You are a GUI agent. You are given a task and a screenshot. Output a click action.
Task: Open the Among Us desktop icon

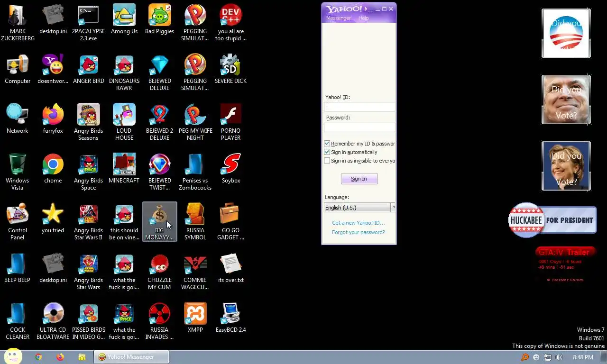point(124,20)
